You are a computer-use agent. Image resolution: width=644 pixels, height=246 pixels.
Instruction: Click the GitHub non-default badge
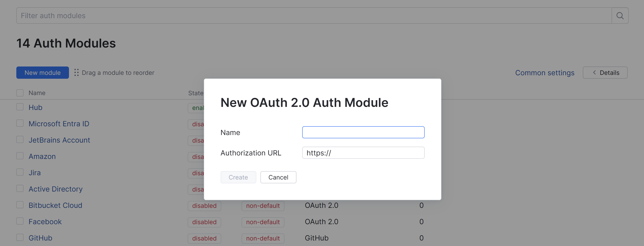(x=263, y=238)
